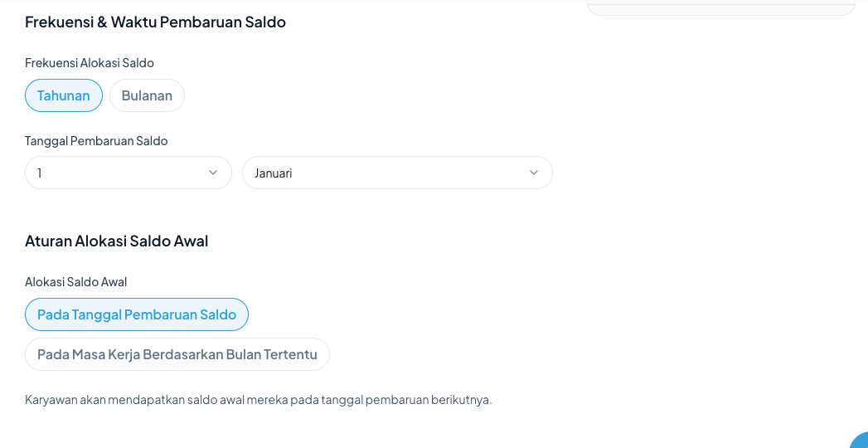Select the Tahunan frequency option
This screenshot has width=868, height=448.
point(64,95)
